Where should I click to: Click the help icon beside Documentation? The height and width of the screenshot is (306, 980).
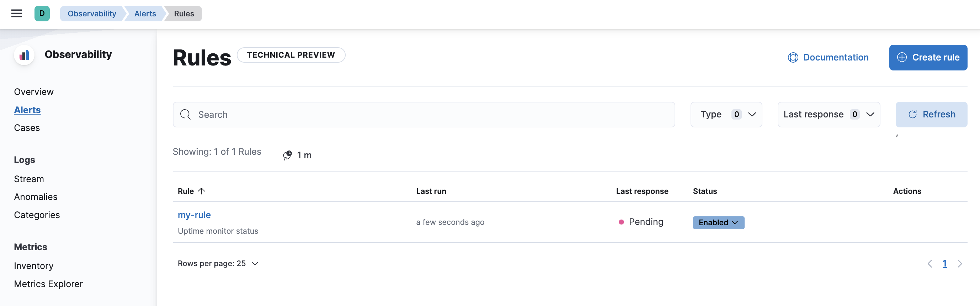(x=793, y=58)
